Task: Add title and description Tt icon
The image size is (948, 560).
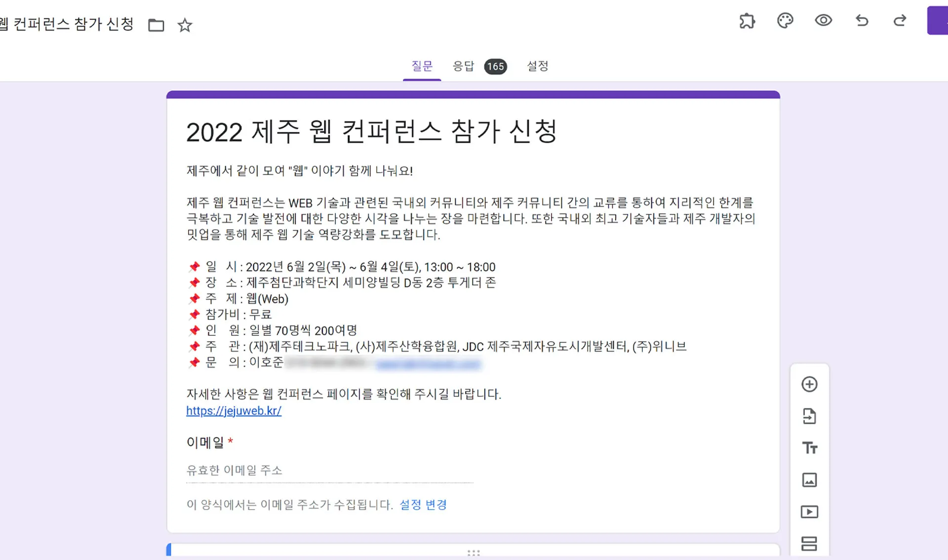Action: click(x=809, y=448)
